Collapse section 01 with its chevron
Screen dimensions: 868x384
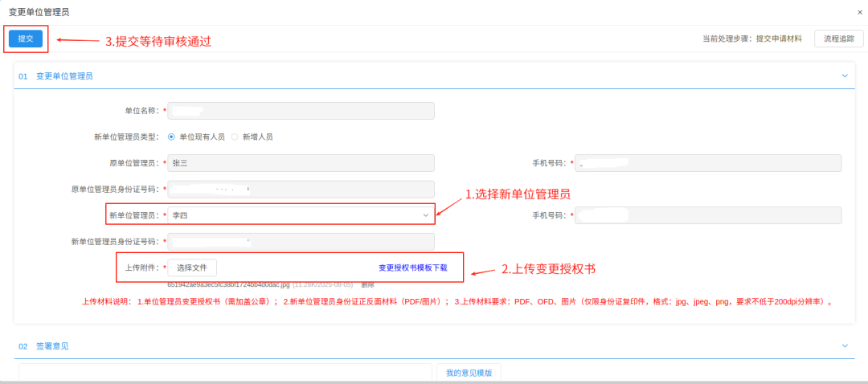tap(845, 76)
